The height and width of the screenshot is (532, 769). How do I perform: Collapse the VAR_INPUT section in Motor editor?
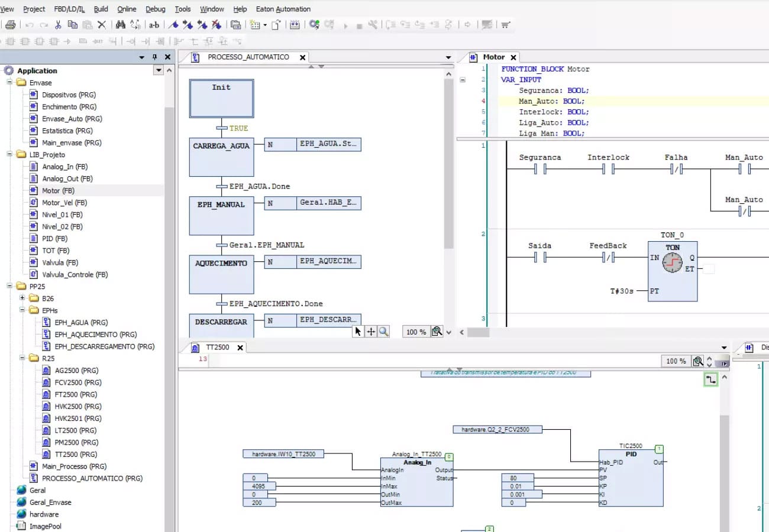[x=463, y=80]
